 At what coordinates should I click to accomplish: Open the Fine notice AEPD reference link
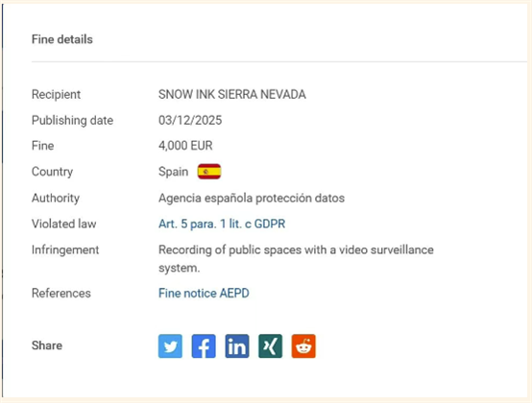pyautogui.click(x=204, y=294)
